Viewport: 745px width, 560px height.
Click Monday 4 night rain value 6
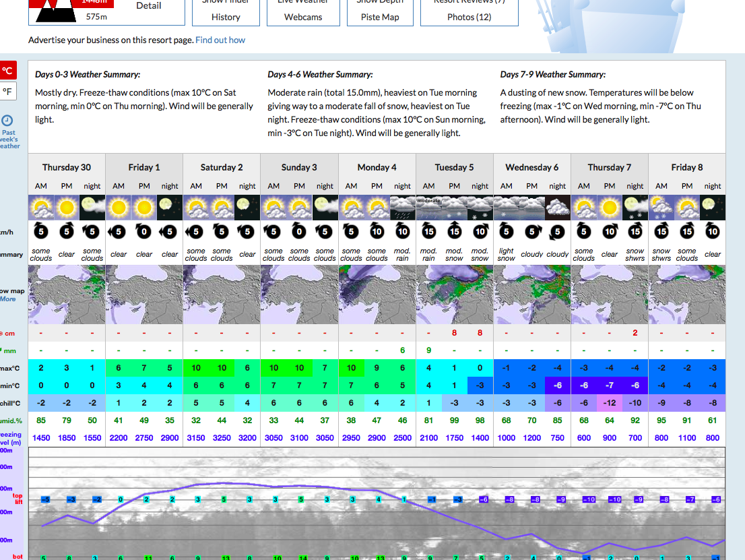tap(402, 350)
